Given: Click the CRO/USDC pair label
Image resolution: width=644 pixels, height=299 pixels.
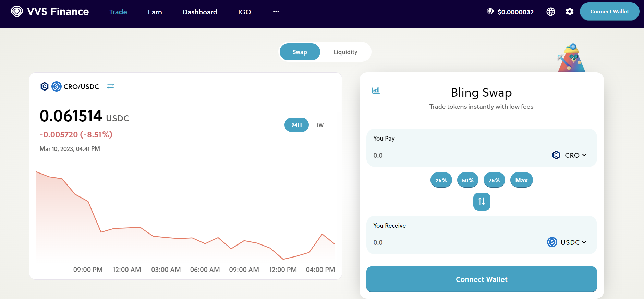Looking at the screenshot, I should pyautogui.click(x=81, y=87).
